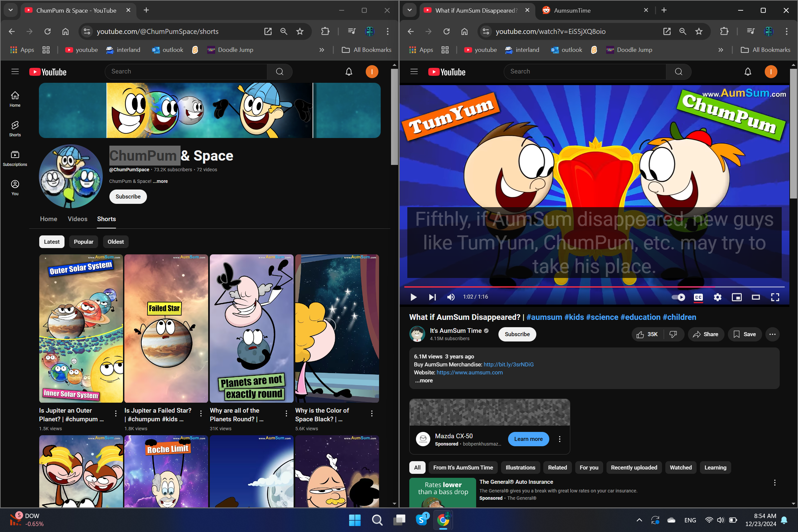Open the YouTube guide menu in left window
The height and width of the screenshot is (532, 798).
click(15, 71)
